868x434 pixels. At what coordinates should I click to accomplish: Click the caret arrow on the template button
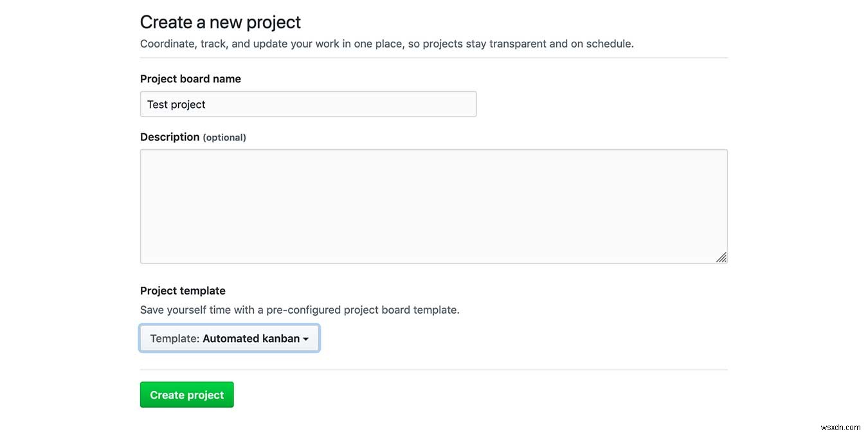click(307, 338)
